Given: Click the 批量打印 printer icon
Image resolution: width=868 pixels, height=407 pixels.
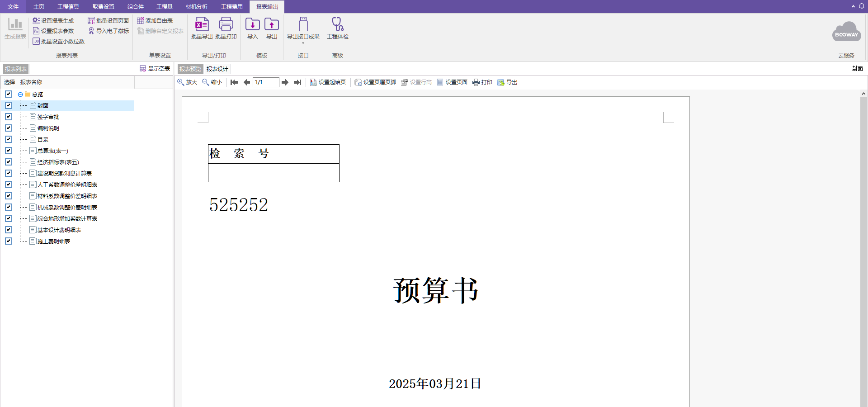Looking at the screenshot, I should click(x=226, y=24).
